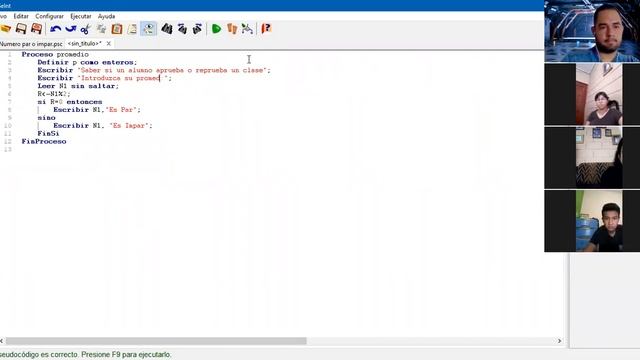Start step-by-step execution footprints icon

[232, 29]
